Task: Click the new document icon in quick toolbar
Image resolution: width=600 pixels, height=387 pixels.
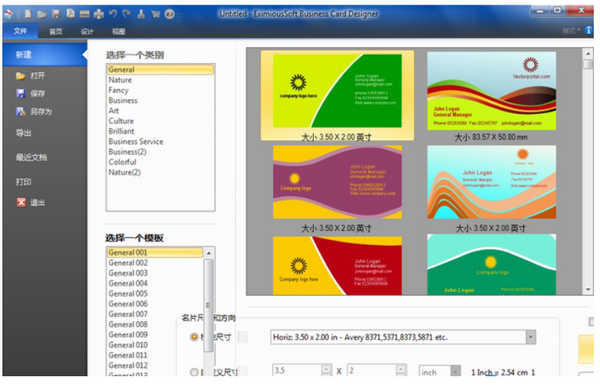Action: click(28, 14)
